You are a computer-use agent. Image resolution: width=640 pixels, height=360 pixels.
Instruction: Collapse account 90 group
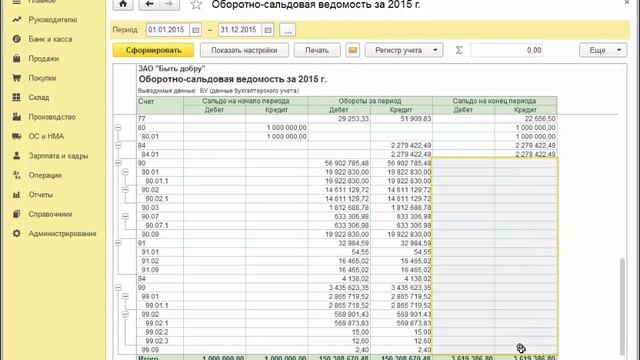pos(118,163)
